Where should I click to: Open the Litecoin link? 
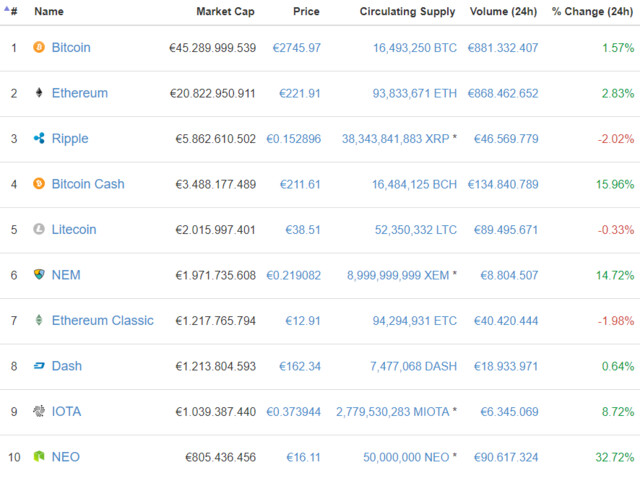[74, 229]
